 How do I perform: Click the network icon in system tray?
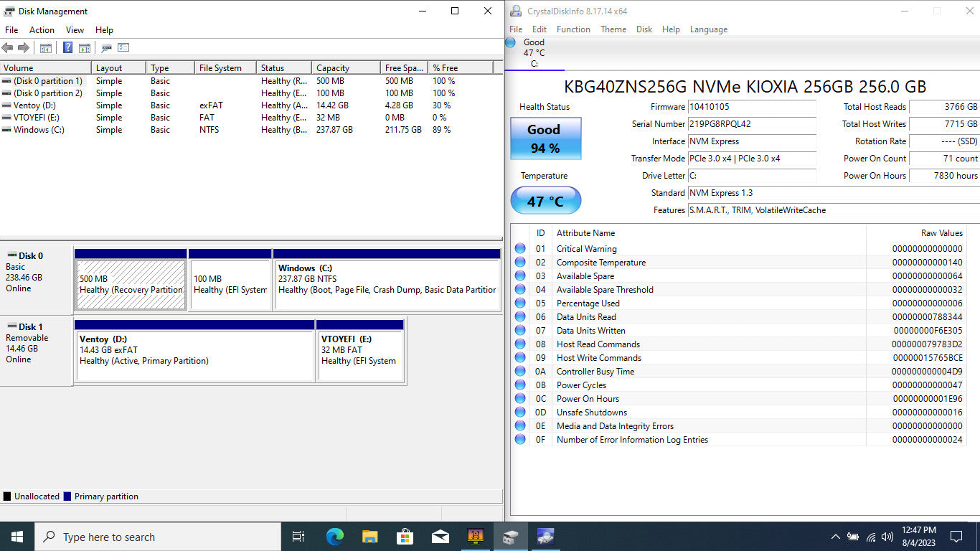coord(871,537)
